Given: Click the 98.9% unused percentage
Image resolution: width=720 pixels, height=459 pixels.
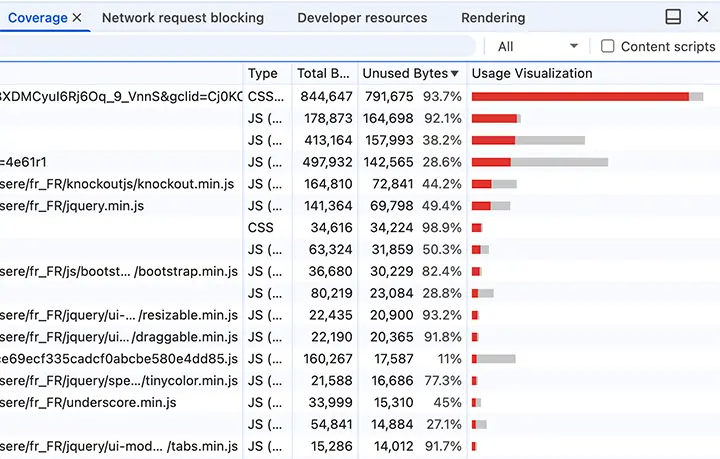Looking at the screenshot, I should click(x=442, y=228).
